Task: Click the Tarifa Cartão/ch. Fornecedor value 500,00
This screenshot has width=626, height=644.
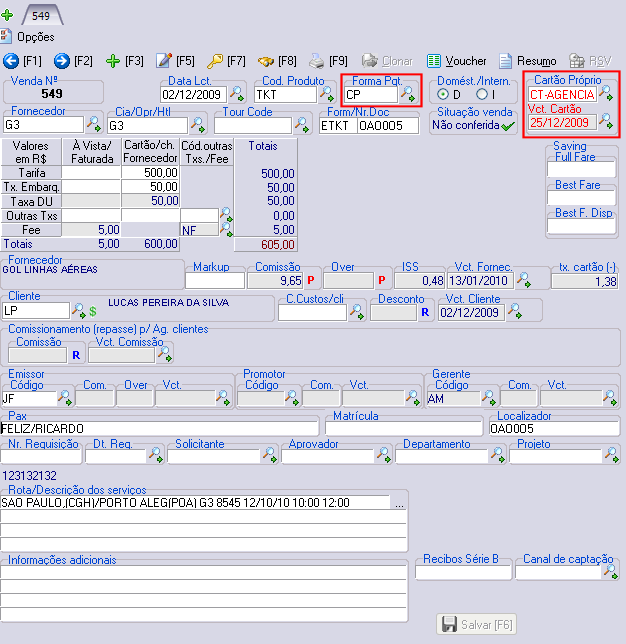Action: coord(150,173)
